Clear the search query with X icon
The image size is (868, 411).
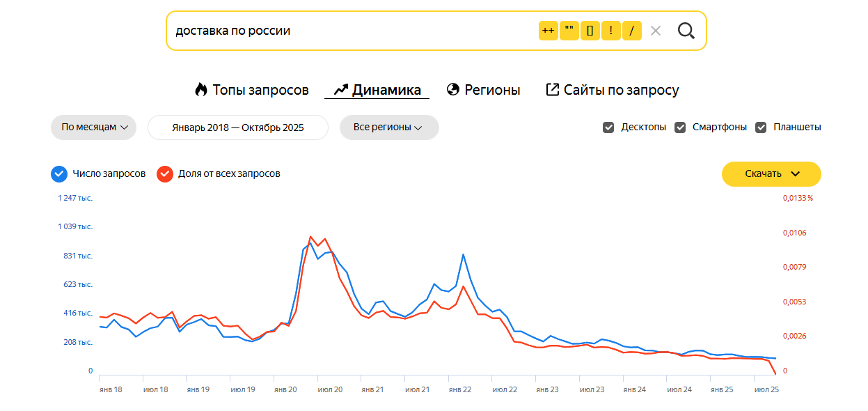pos(655,31)
